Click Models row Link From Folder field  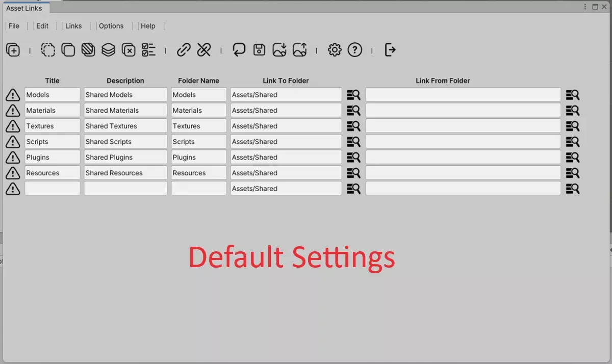point(463,95)
